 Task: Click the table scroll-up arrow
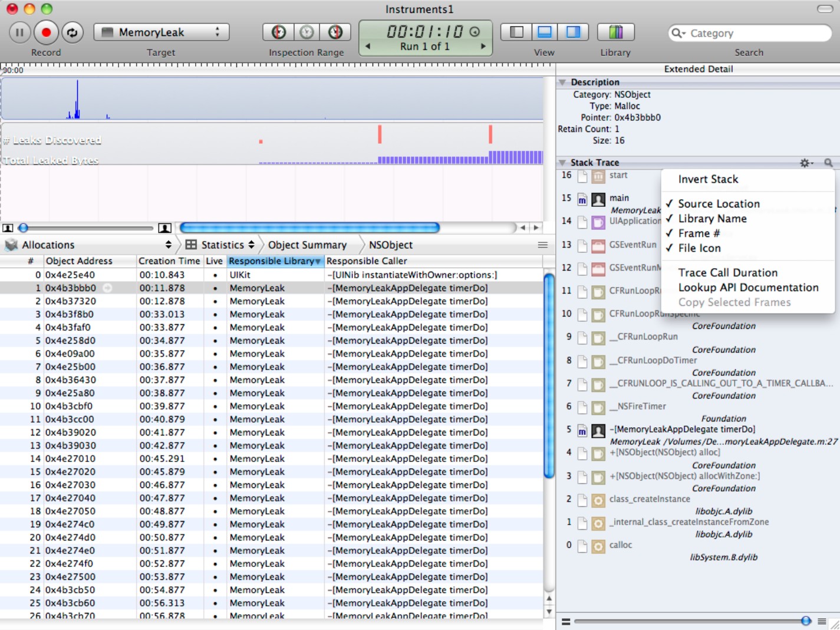tap(549, 599)
